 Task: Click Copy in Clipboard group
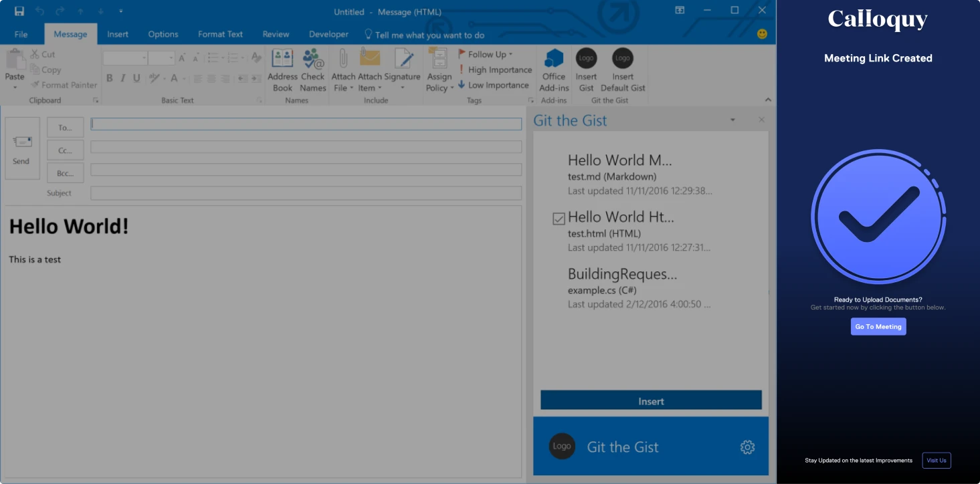(45, 70)
